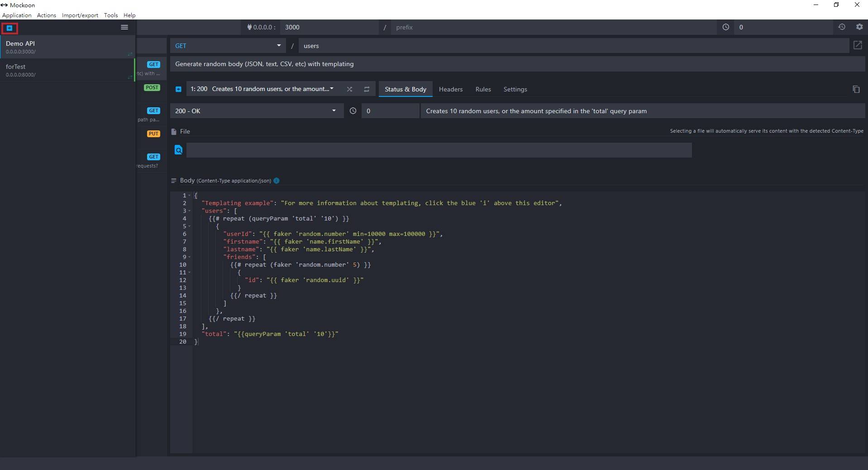Collapse the users array fold at line 3
Viewport: 868px width, 470px height.
(x=190, y=211)
